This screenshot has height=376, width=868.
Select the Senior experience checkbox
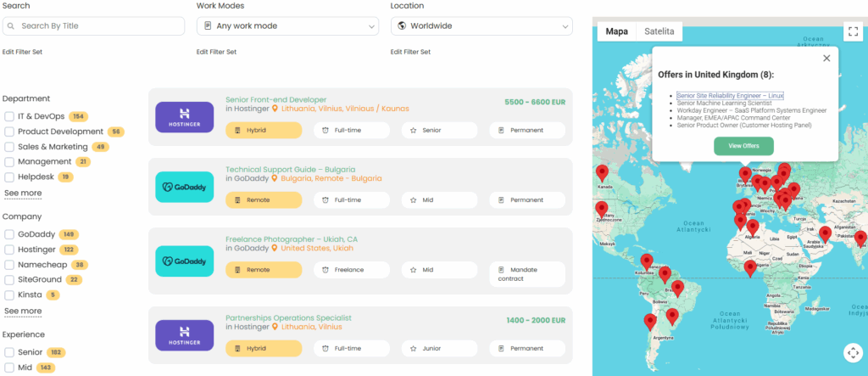[8, 352]
